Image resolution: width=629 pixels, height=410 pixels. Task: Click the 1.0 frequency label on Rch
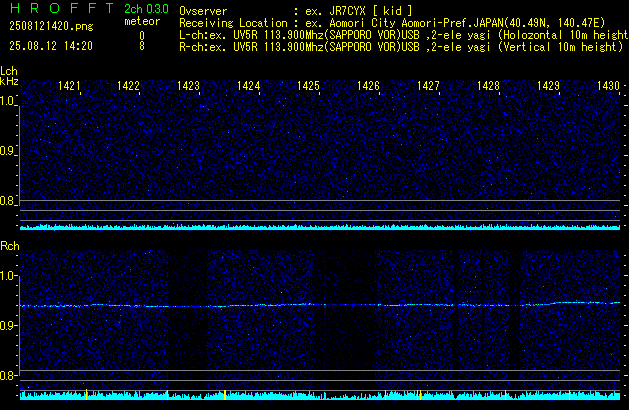pyautogui.click(x=7, y=276)
